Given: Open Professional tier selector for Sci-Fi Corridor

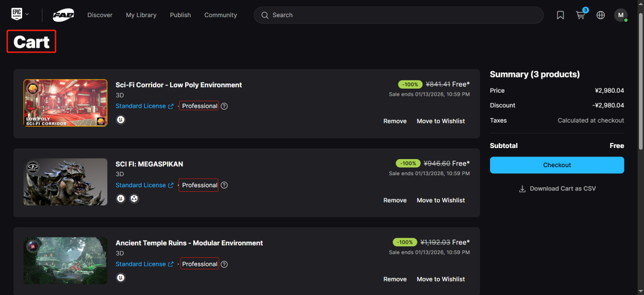Looking at the screenshot, I should [199, 106].
